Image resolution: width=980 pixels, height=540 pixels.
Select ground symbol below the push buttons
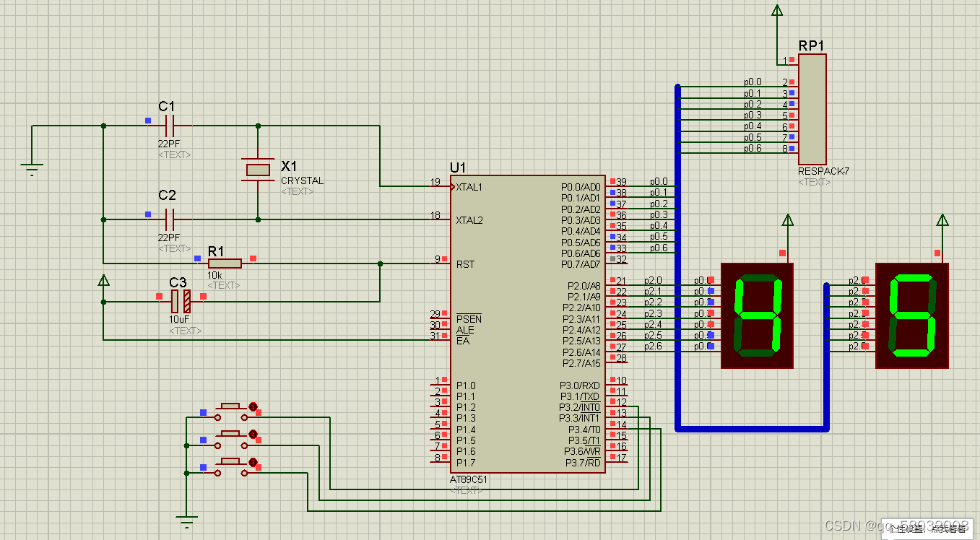(x=186, y=522)
